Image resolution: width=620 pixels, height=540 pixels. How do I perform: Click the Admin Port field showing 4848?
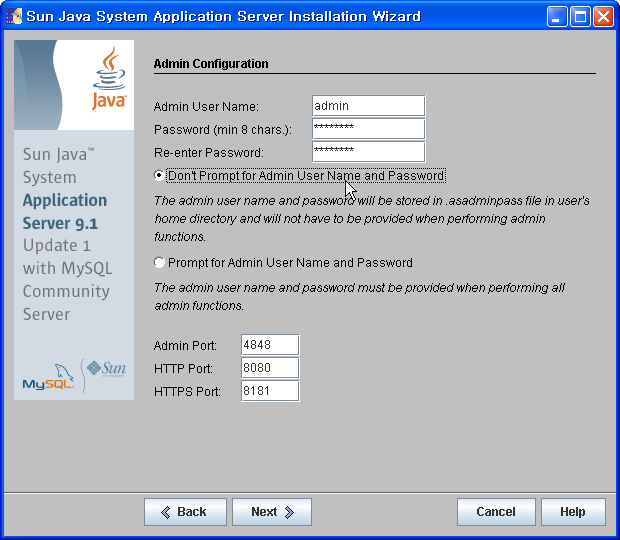click(270, 345)
